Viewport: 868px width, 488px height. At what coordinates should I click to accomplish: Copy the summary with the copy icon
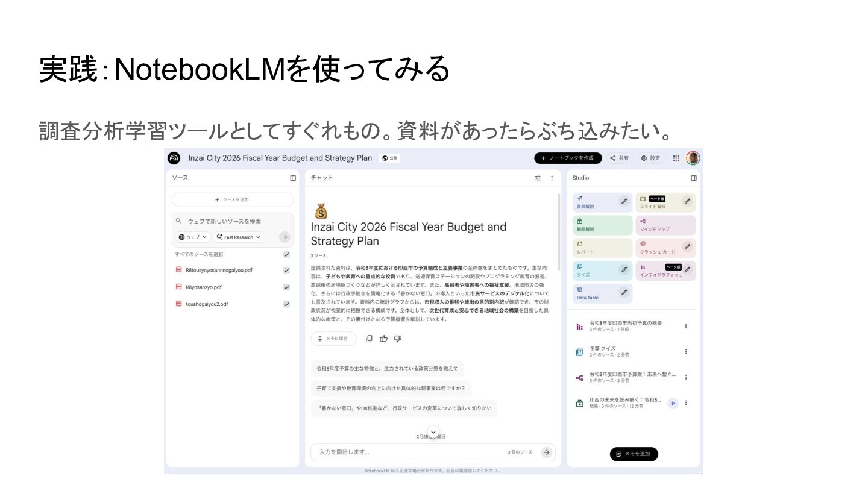pyautogui.click(x=369, y=339)
